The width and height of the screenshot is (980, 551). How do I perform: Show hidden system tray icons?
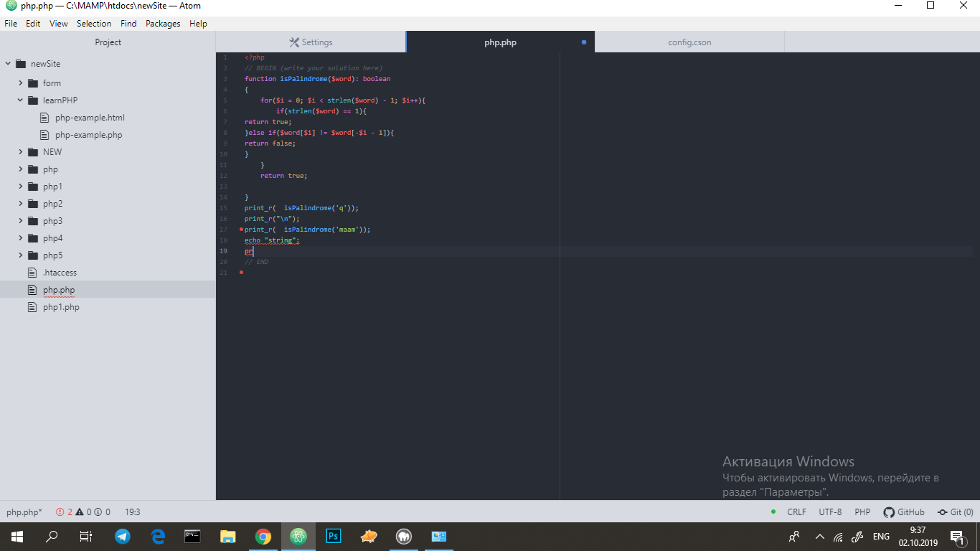click(820, 537)
